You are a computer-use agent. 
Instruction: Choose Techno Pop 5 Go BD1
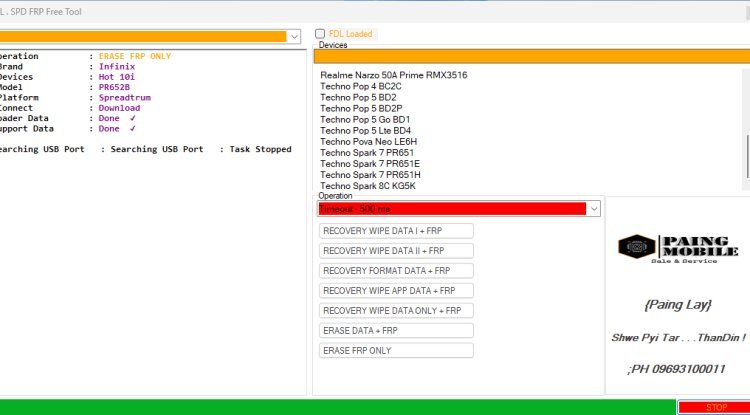tap(365, 119)
